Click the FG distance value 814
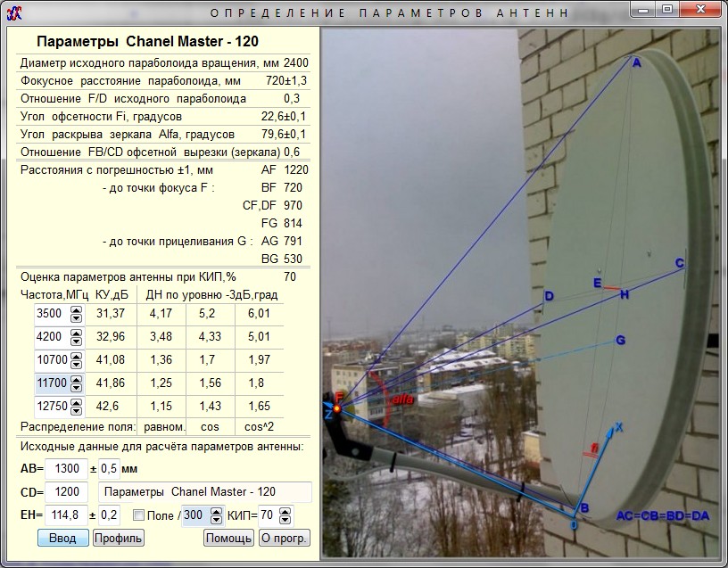This screenshot has width=728, height=568. 293,223
